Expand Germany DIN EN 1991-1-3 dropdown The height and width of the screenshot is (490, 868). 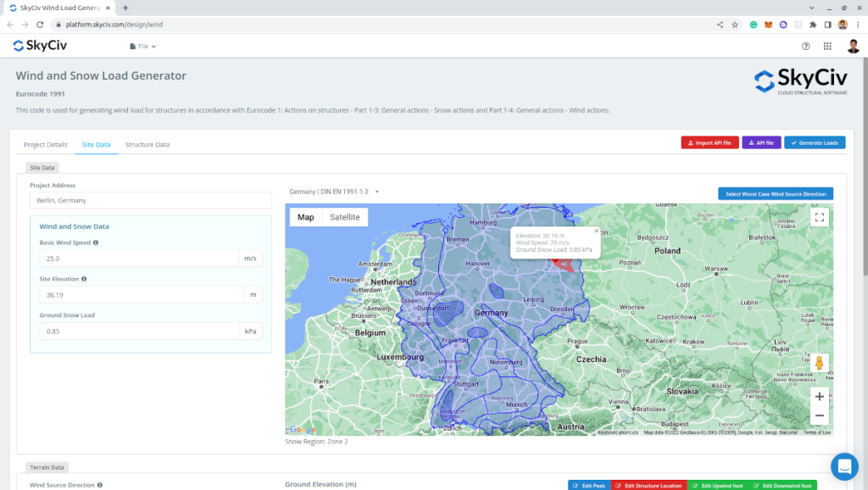click(x=335, y=192)
